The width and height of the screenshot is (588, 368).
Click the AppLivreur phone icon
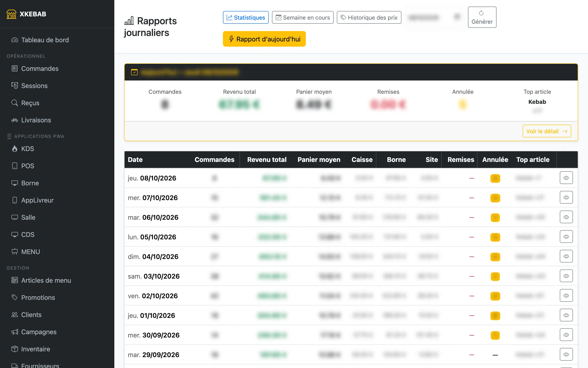coord(15,200)
